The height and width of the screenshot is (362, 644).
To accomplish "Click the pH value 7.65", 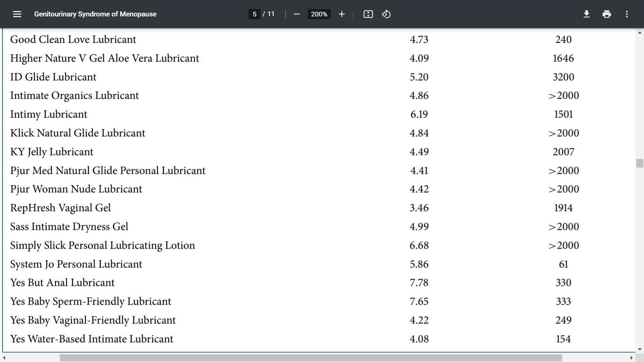I will pyautogui.click(x=419, y=302).
